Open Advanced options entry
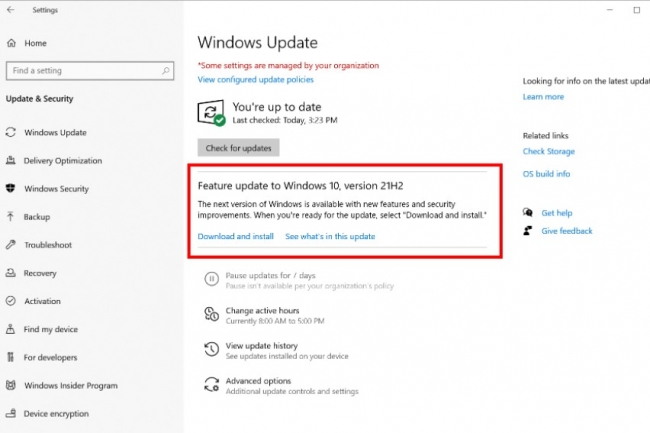 258,381
